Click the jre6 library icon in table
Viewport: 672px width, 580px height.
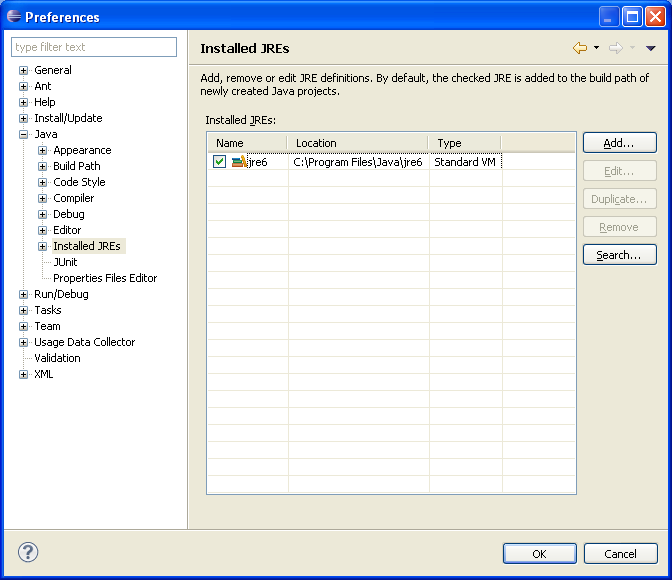239,161
